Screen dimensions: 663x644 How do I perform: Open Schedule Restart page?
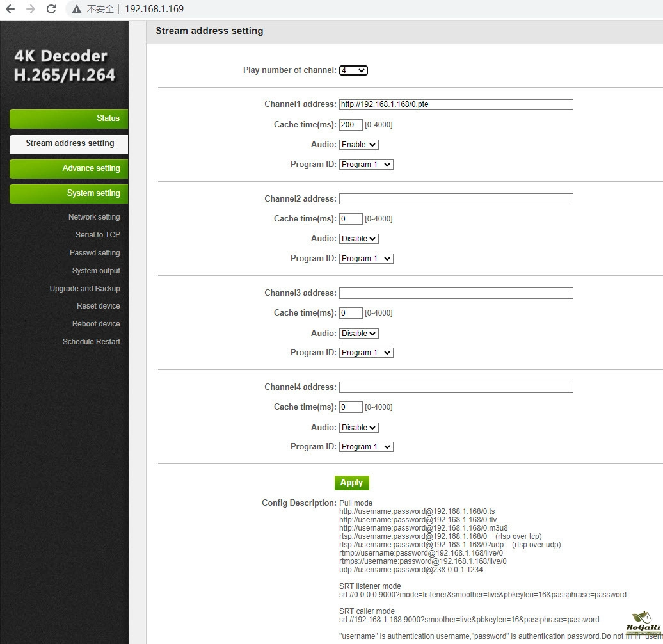91,342
